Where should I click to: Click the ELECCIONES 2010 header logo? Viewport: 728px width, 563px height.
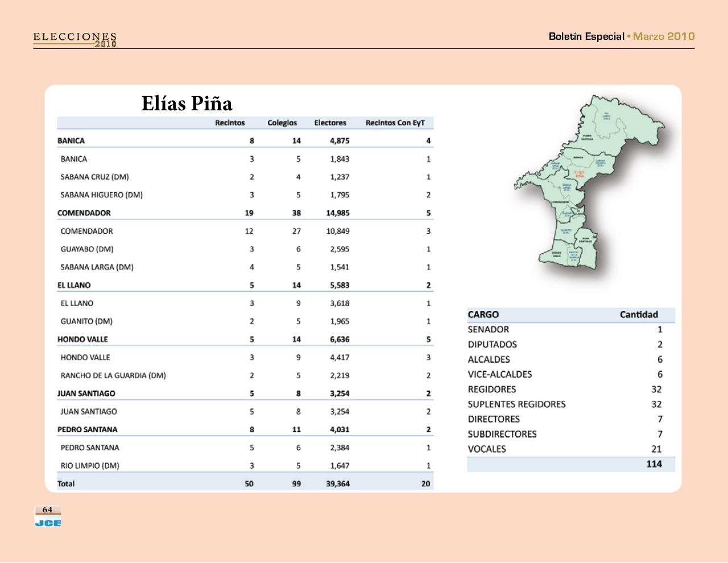75,40
